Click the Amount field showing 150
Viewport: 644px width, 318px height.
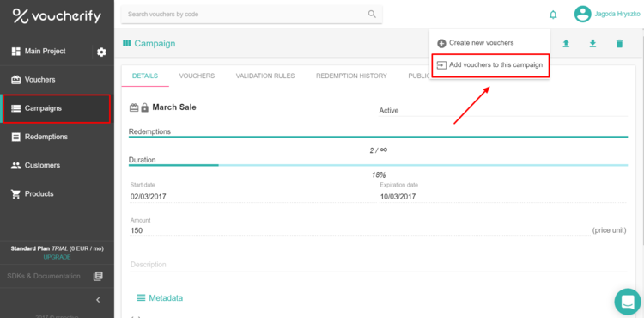(x=360, y=230)
